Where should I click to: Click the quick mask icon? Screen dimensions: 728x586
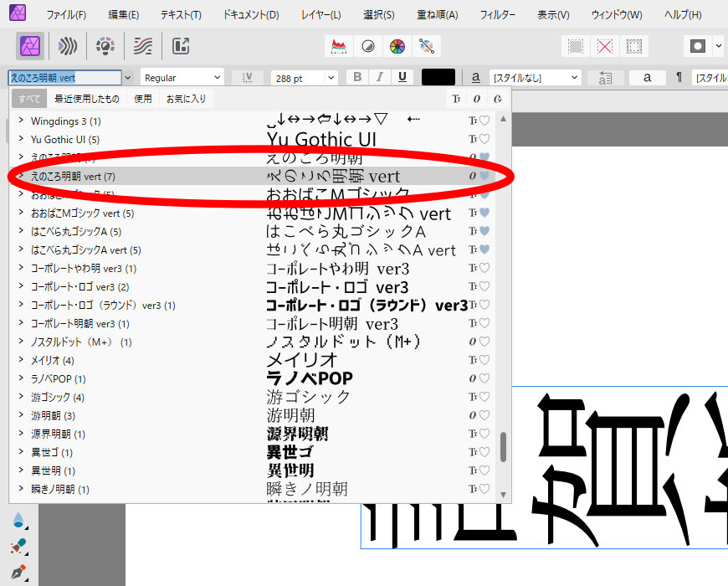(698, 46)
